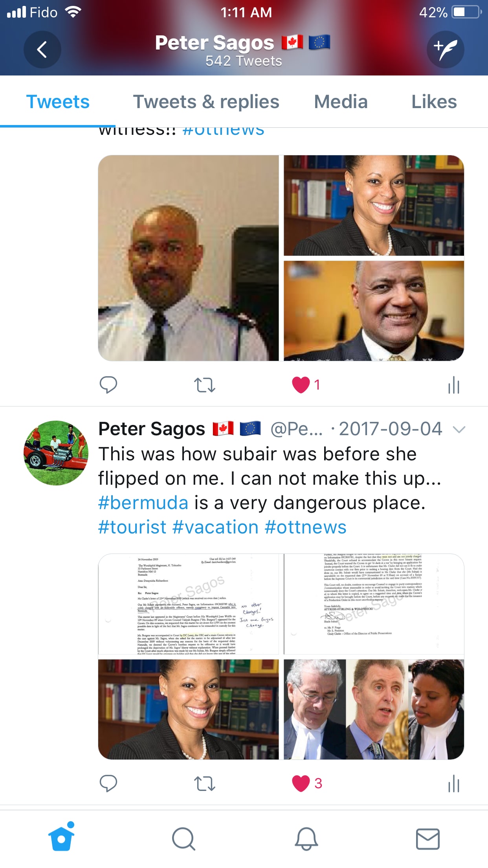Image resolution: width=488 pixels, height=868 pixels.
Task: Retweet the tweet about subair
Action: (205, 783)
